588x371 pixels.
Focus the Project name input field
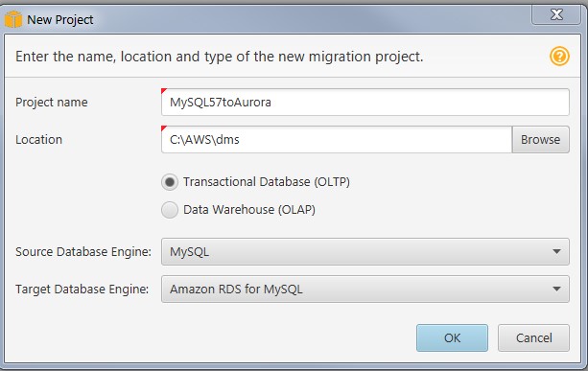[x=365, y=102]
